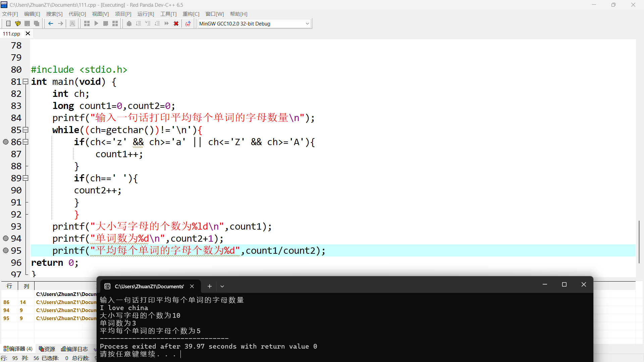Toggle the breakpoint on line 95
The image size is (644, 362).
[6, 250]
